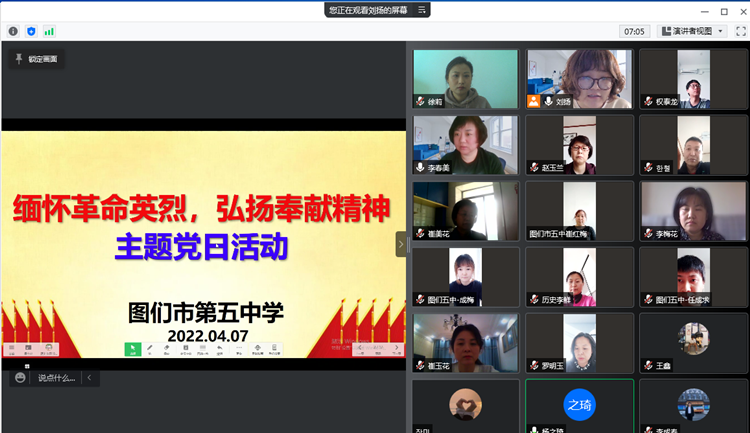
Task: Click the muted mic icon beside 赵玉兰
Action: coord(534,167)
